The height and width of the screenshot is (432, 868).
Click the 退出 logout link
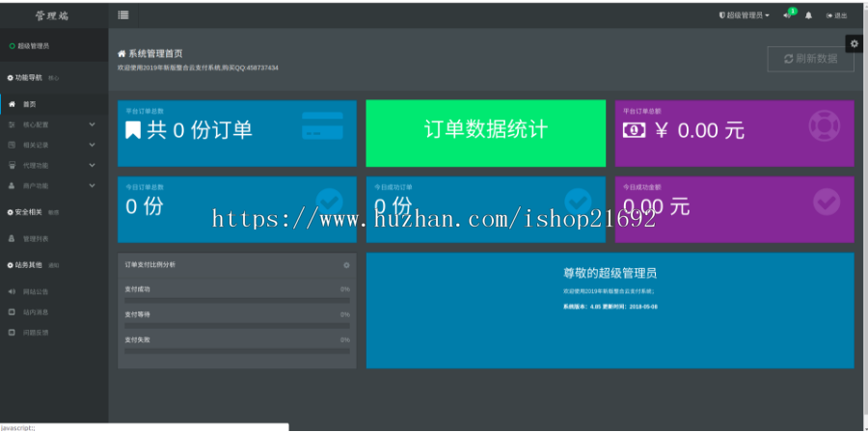[836, 15]
